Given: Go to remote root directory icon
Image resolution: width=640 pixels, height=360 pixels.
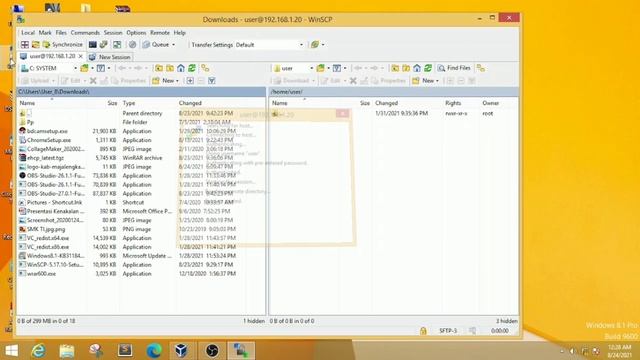Looking at the screenshot, I should pyautogui.click(x=406, y=68).
